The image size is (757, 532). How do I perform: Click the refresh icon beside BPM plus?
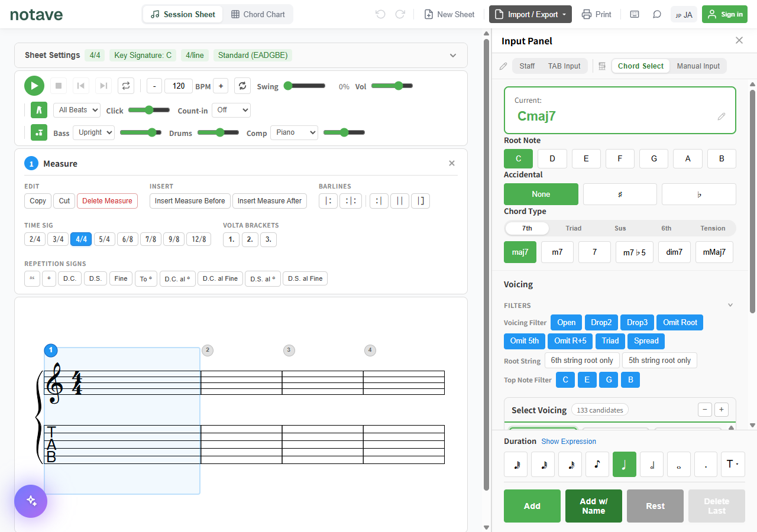point(242,86)
